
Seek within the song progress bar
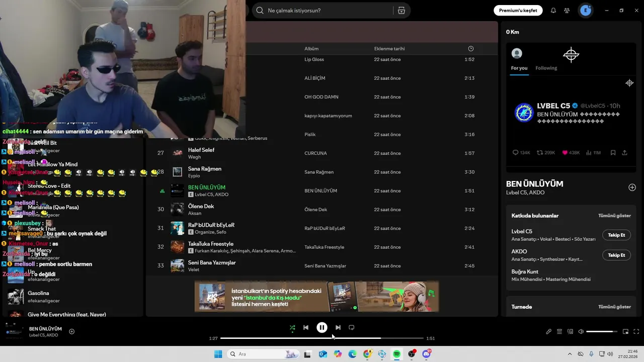tap(322, 338)
